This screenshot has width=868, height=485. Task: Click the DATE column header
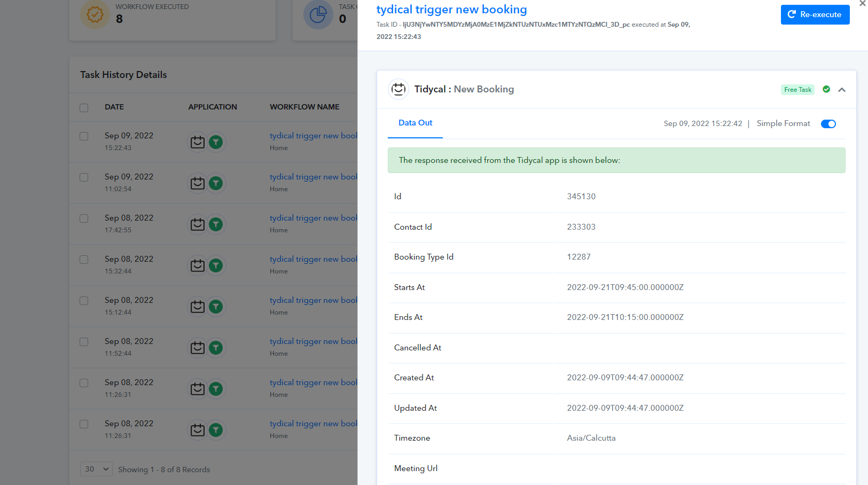[114, 107]
